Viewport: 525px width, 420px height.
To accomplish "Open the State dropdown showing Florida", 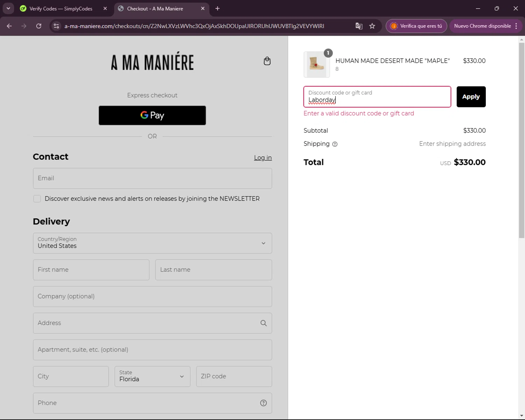I will coord(152,377).
